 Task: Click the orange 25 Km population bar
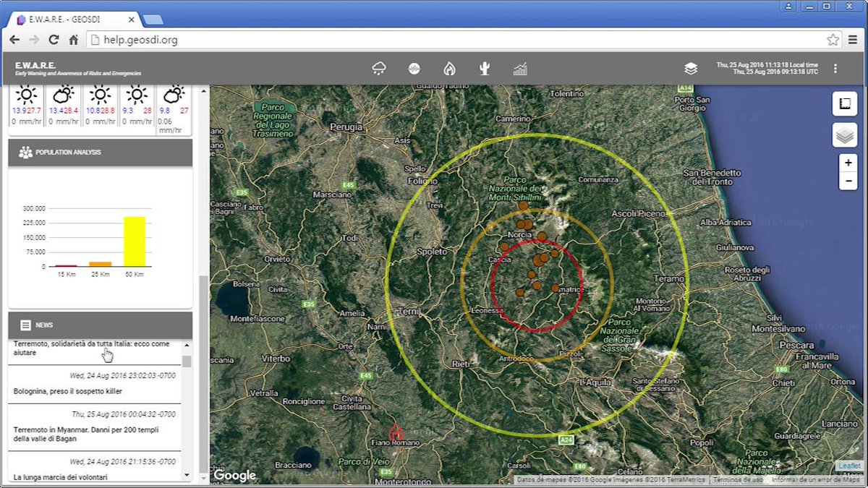click(x=101, y=264)
